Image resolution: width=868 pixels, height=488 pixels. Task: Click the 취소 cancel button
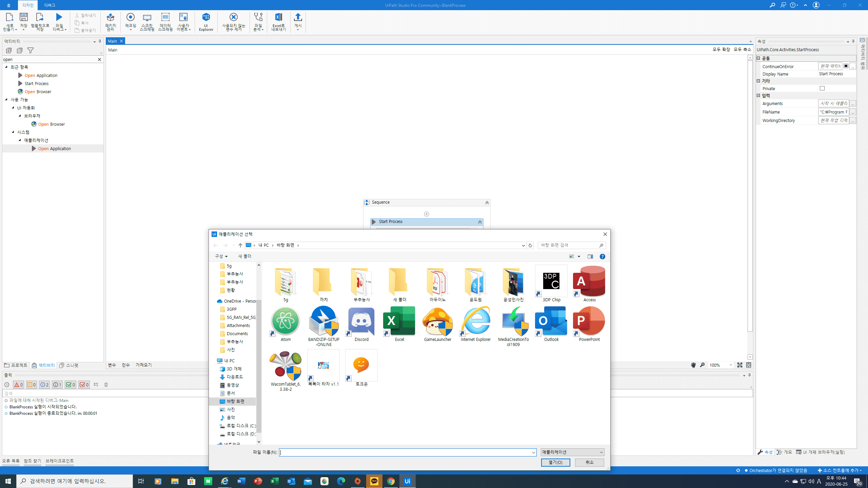click(x=589, y=463)
